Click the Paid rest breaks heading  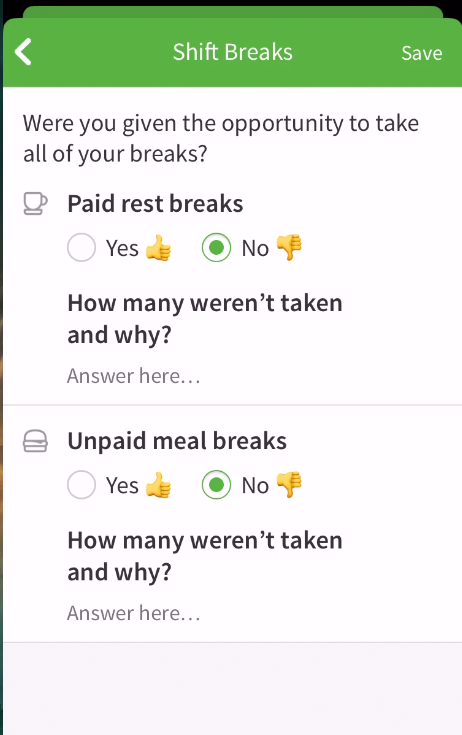pos(155,203)
